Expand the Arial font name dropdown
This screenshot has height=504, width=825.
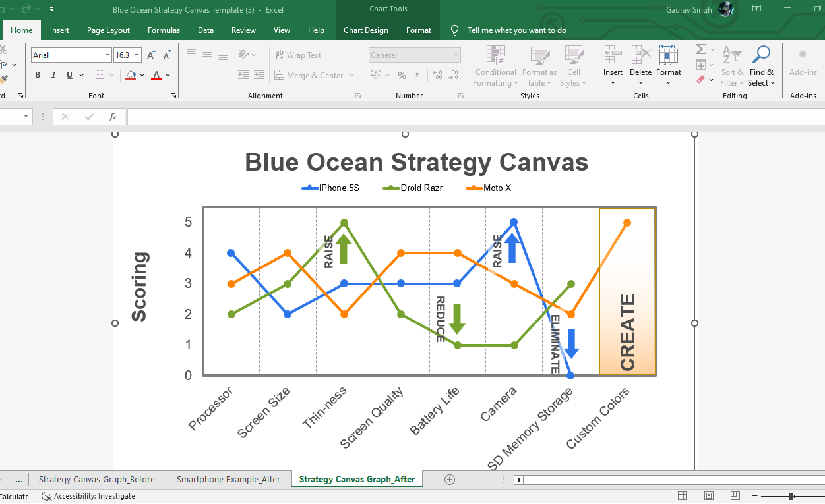(107, 55)
